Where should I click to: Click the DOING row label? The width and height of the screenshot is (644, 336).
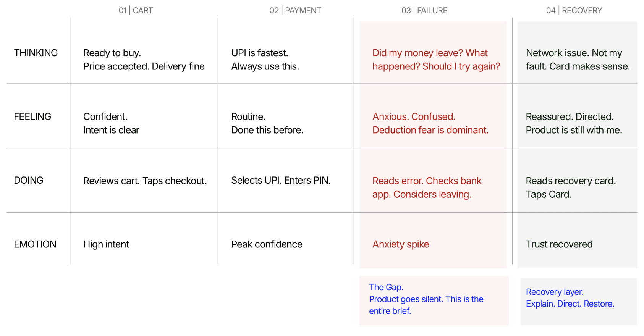29,180
